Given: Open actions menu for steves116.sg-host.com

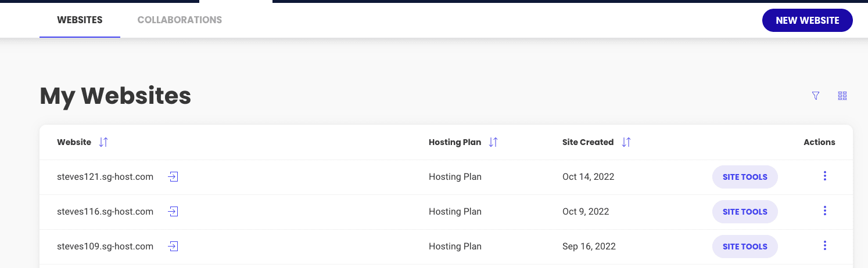Looking at the screenshot, I should click(x=825, y=211).
